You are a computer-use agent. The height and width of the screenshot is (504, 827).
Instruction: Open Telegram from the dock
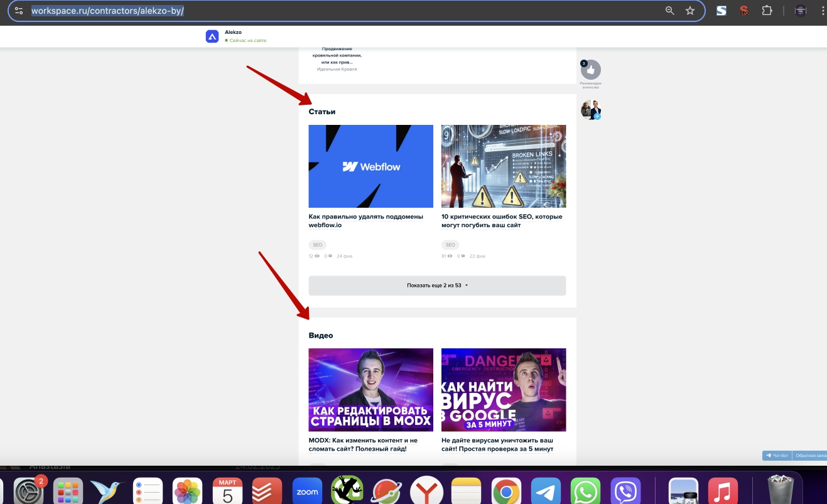pyautogui.click(x=546, y=491)
